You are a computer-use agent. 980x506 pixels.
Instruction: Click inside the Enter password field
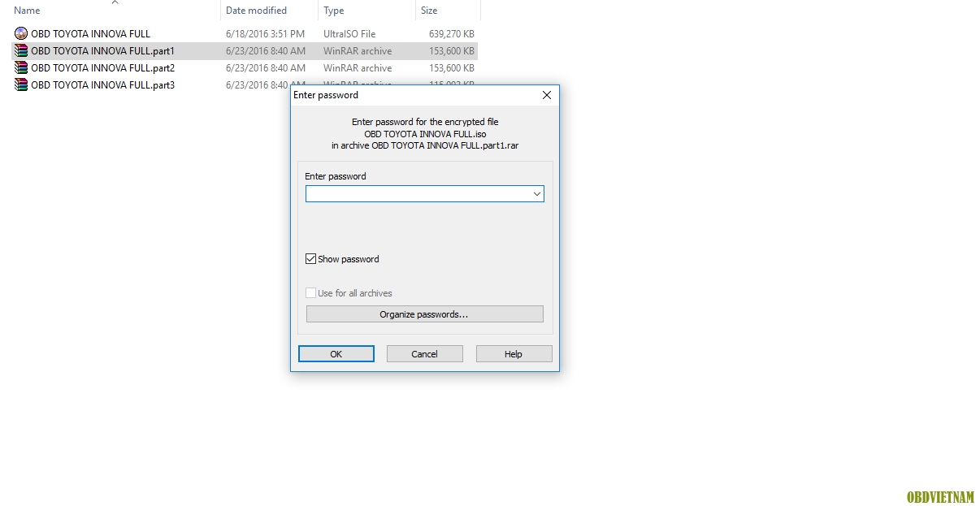tap(418, 194)
